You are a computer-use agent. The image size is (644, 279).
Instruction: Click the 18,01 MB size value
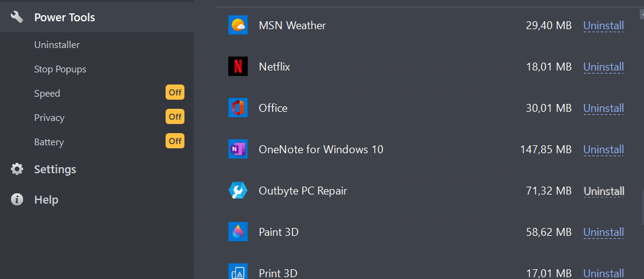548,67
